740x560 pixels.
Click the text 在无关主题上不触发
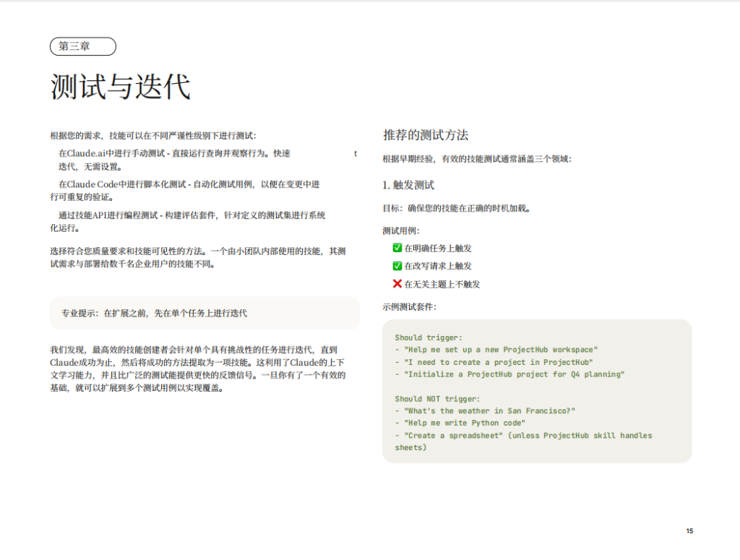[x=442, y=284]
